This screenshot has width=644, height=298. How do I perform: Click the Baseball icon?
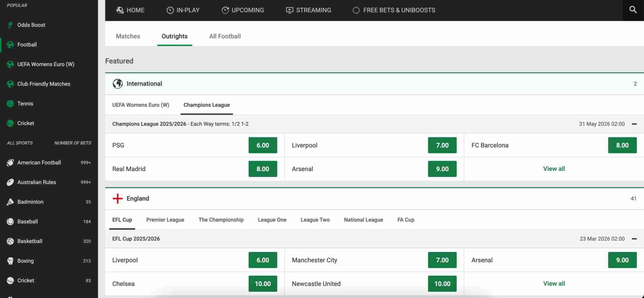coord(10,221)
